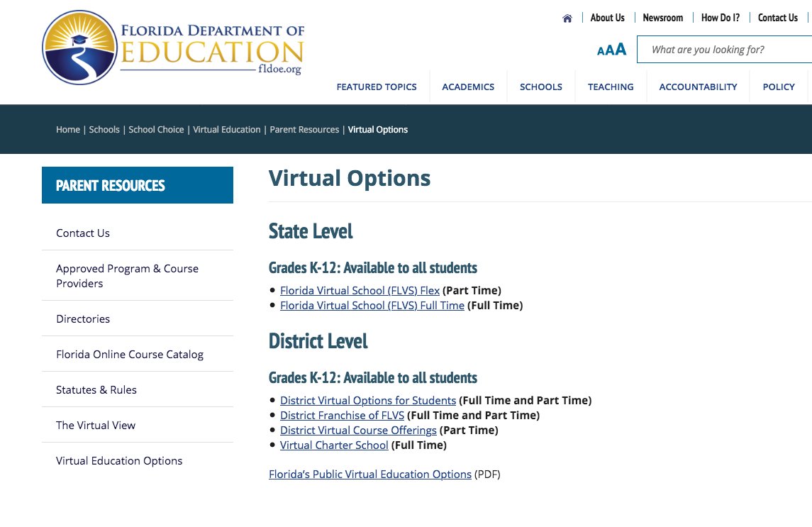Open the Accountability menu
The height and width of the screenshot is (527, 812).
click(698, 87)
